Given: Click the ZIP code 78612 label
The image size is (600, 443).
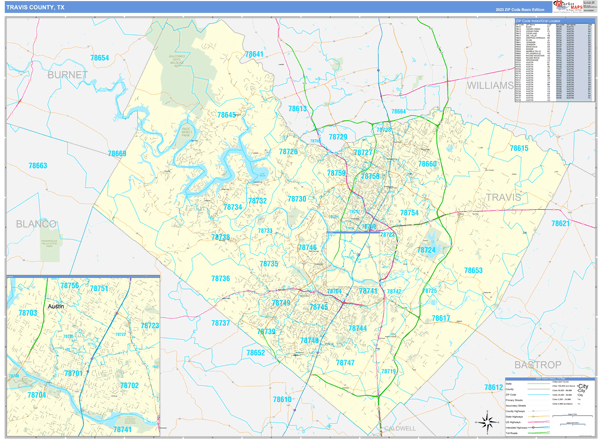Looking at the screenshot, I should (493, 387).
